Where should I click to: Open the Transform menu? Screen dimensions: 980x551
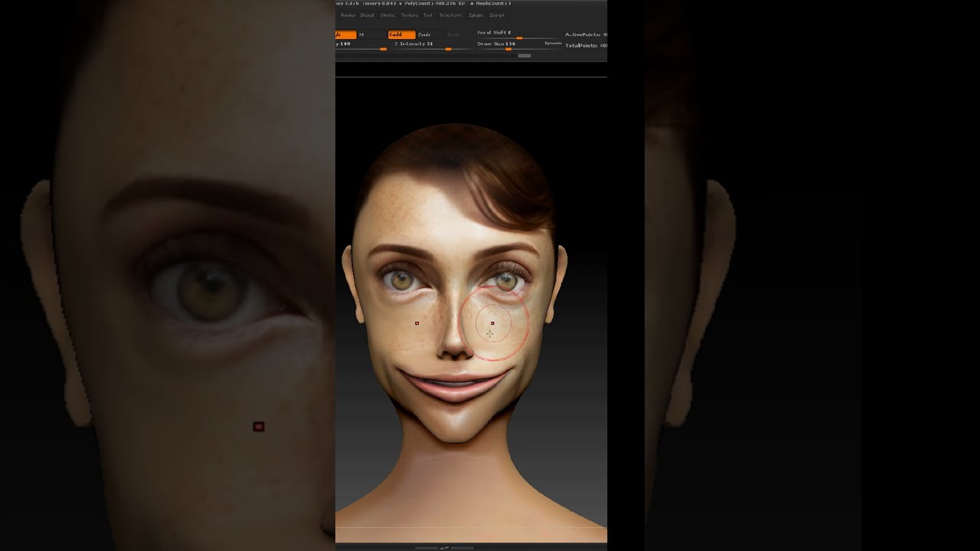pos(450,15)
